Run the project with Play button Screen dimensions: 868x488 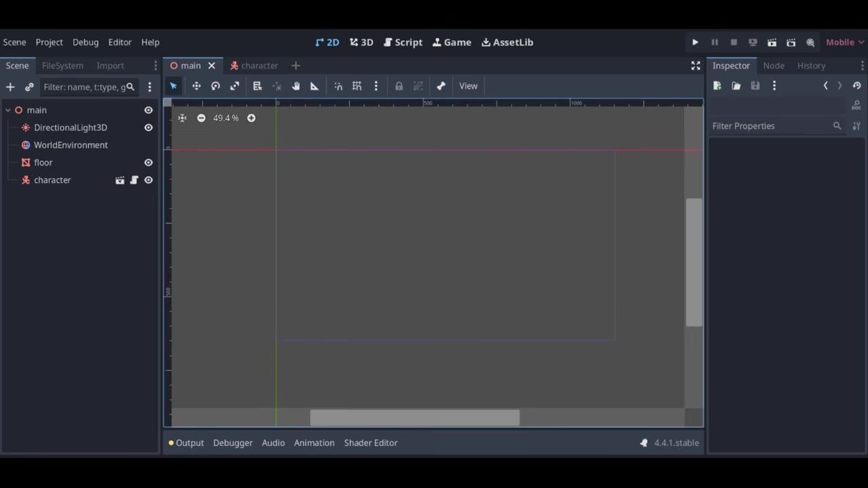(x=695, y=42)
